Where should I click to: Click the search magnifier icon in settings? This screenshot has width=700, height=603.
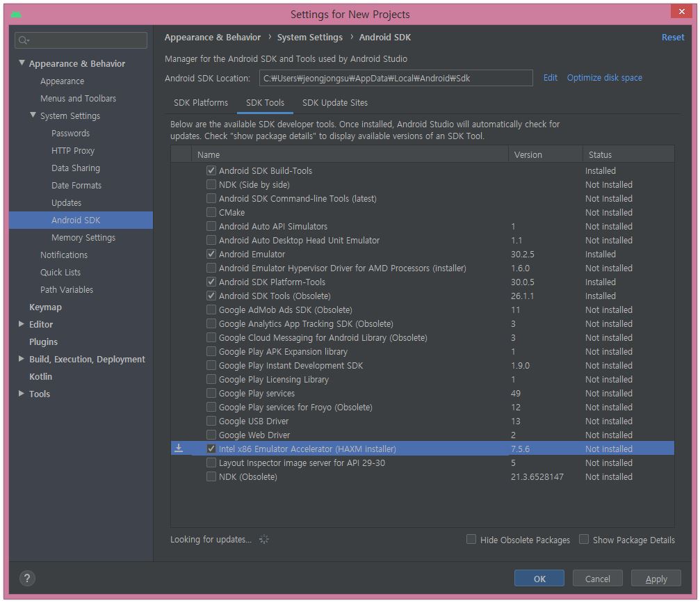tap(24, 40)
